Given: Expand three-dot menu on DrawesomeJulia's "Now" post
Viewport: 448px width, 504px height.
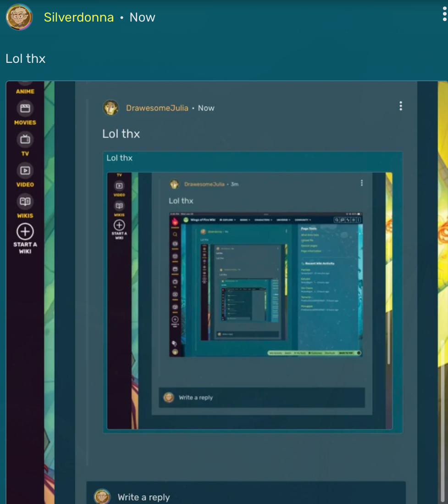Looking at the screenshot, I should (400, 106).
